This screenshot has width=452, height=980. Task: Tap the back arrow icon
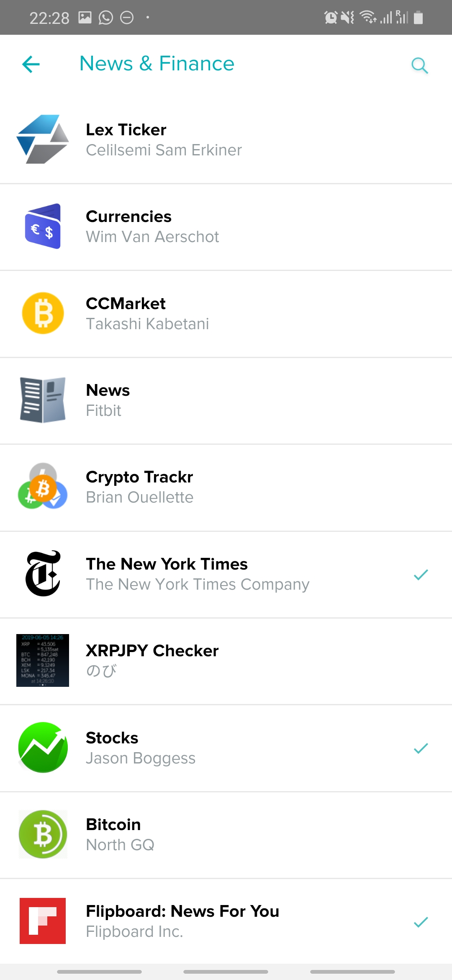(31, 64)
